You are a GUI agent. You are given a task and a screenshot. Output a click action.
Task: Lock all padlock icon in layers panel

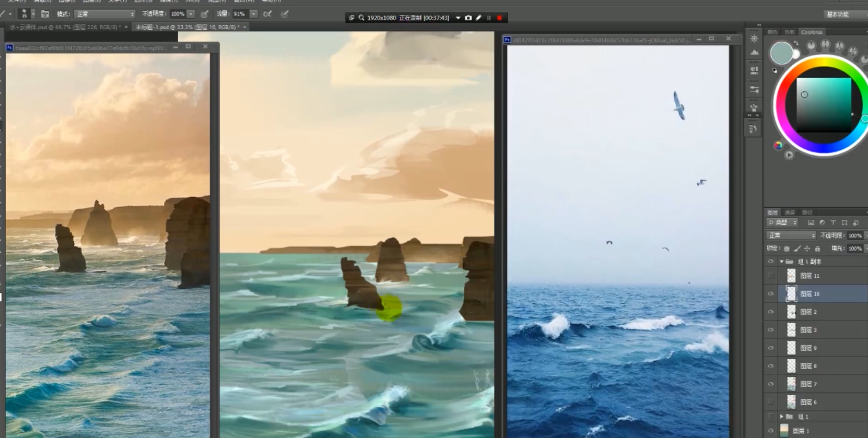pos(817,248)
